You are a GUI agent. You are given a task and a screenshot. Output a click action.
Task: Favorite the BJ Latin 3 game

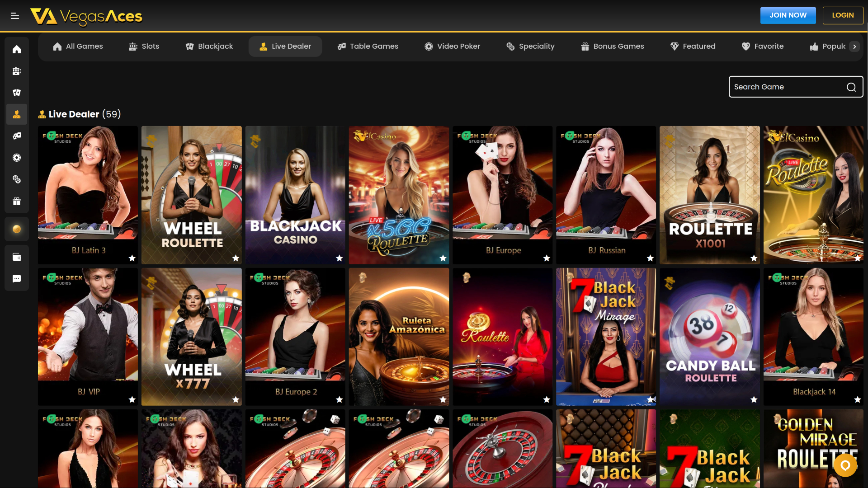132,258
